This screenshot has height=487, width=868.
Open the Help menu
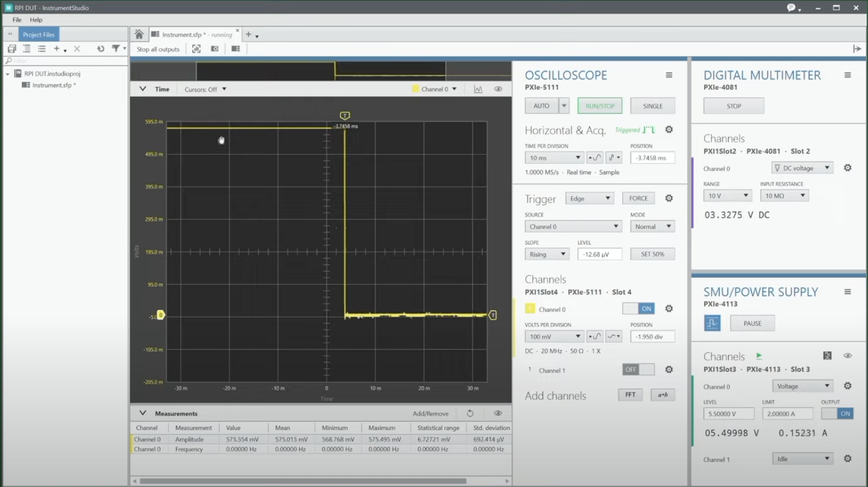tap(36, 20)
